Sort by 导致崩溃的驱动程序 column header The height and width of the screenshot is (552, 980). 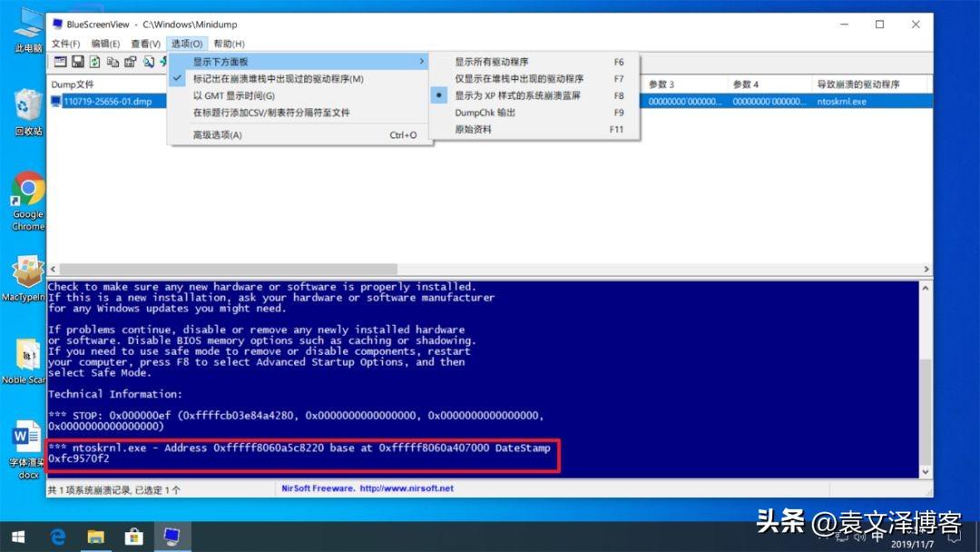click(x=870, y=84)
